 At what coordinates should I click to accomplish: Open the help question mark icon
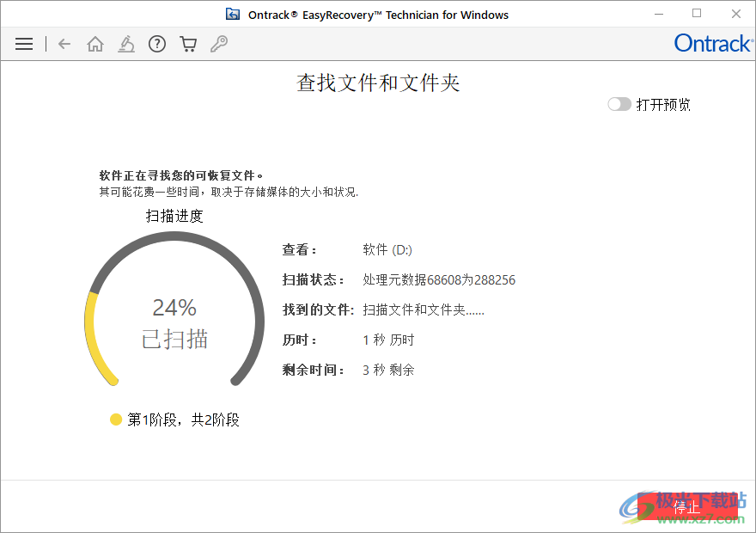tap(157, 44)
